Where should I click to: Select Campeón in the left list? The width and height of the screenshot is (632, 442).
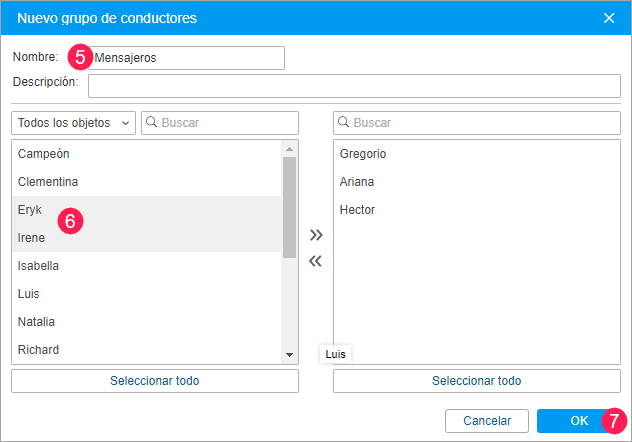(x=43, y=154)
